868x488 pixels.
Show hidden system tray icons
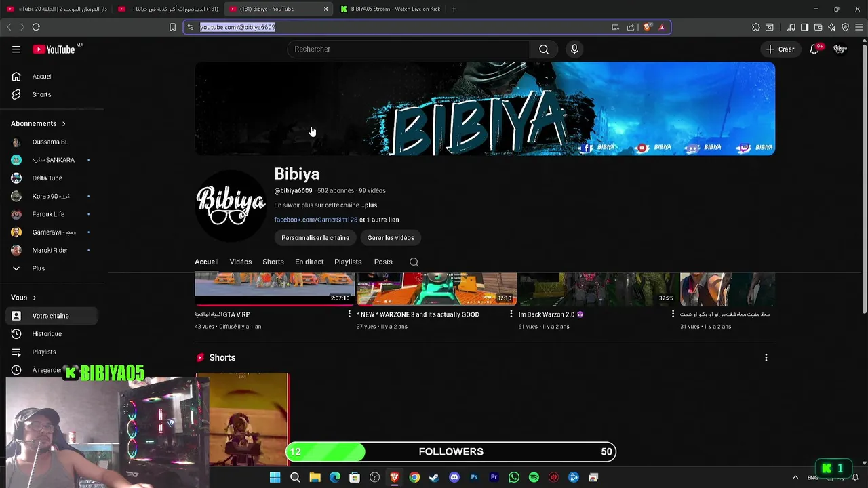795,477
